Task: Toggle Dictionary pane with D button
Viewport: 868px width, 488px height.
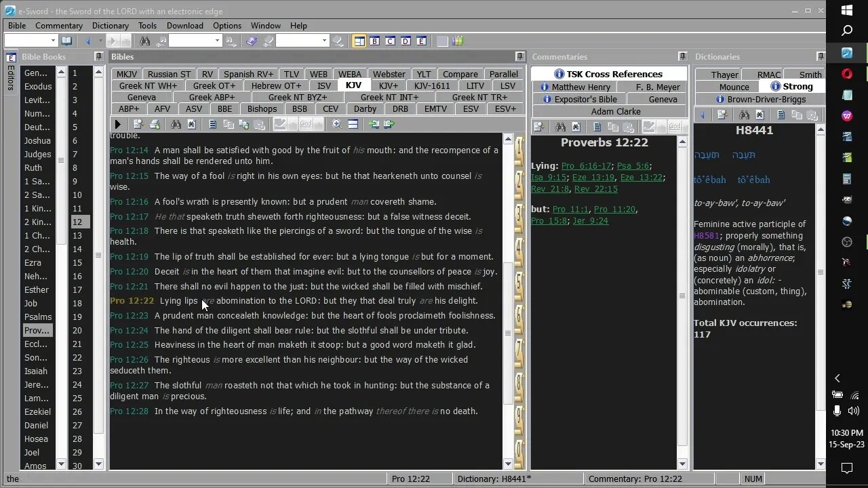Action: point(406,41)
